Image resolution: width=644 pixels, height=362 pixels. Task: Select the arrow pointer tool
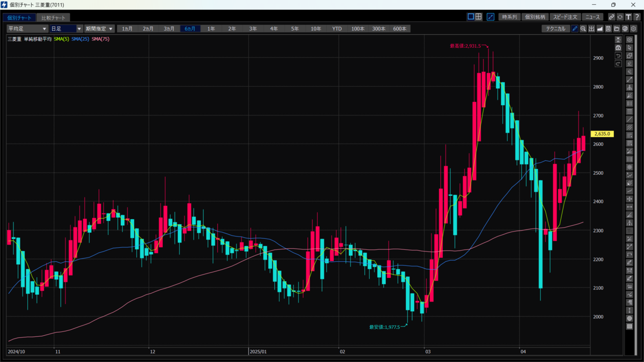630,48
